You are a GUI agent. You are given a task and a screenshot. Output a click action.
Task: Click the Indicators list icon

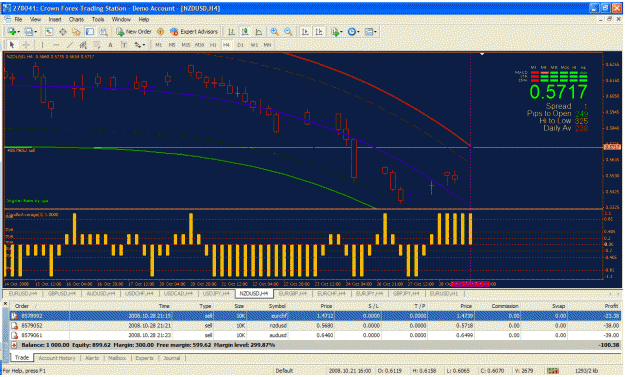[335, 31]
